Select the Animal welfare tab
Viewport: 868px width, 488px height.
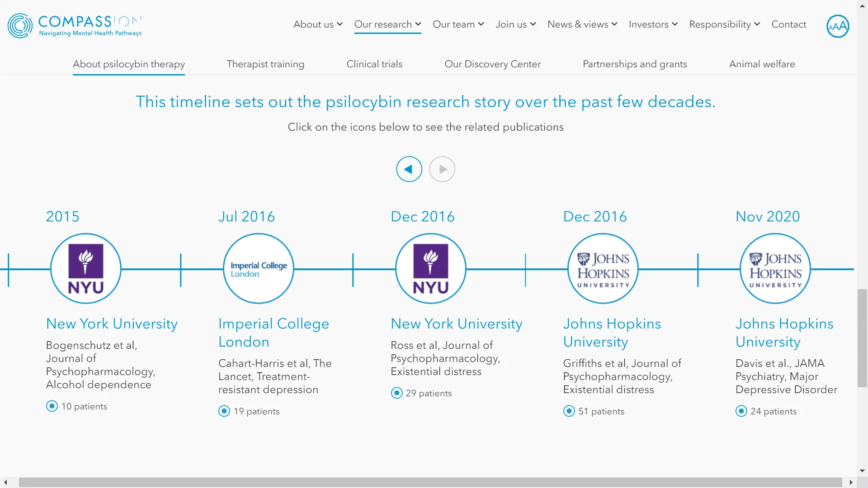point(762,64)
